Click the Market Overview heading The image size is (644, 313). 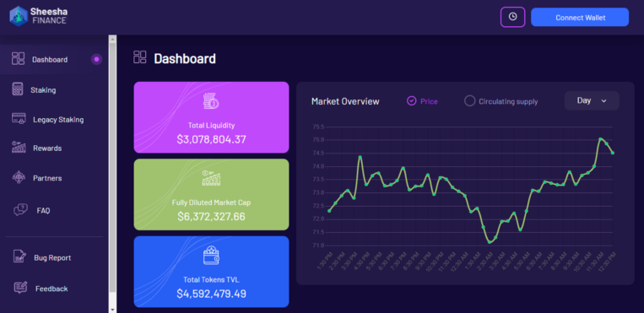pyautogui.click(x=345, y=101)
